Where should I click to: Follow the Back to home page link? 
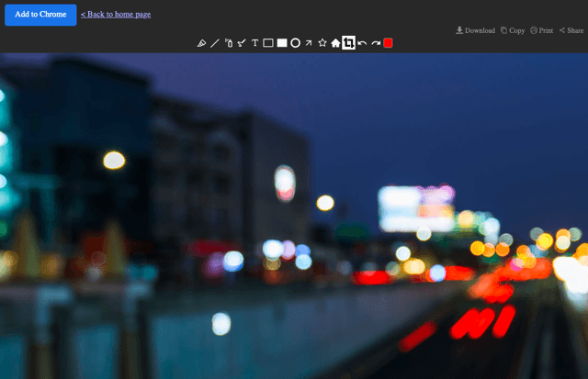point(116,15)
